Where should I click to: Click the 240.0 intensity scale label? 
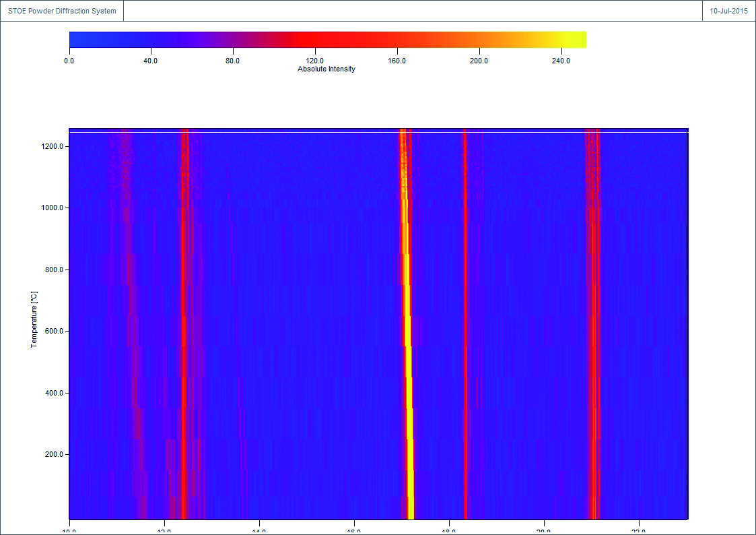[561, 61]
